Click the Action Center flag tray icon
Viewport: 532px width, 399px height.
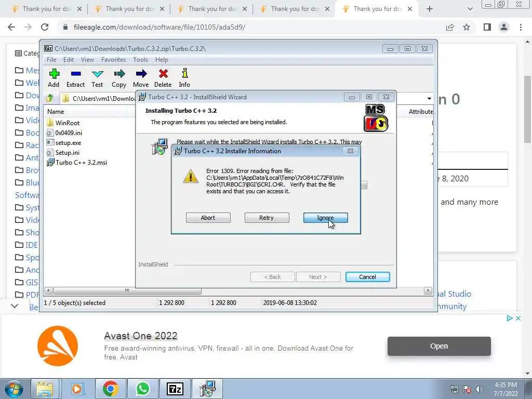(467, 389)
